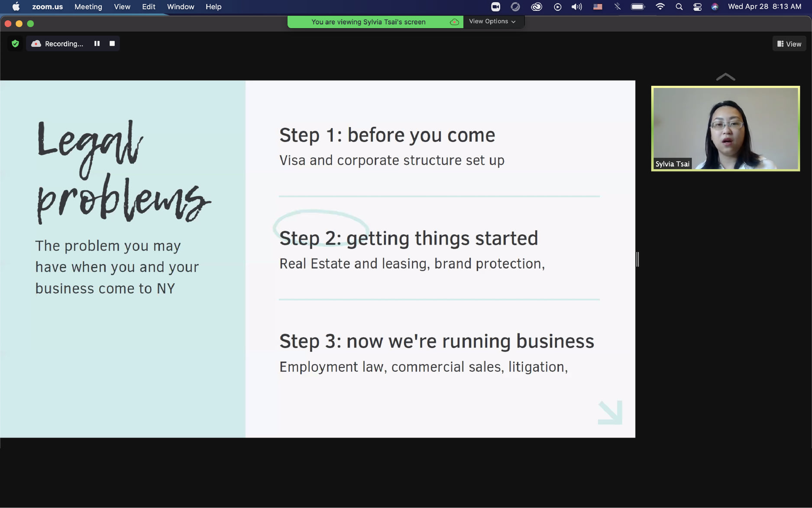
Task: Open the Window menu
Action: [x=180, y=6]
